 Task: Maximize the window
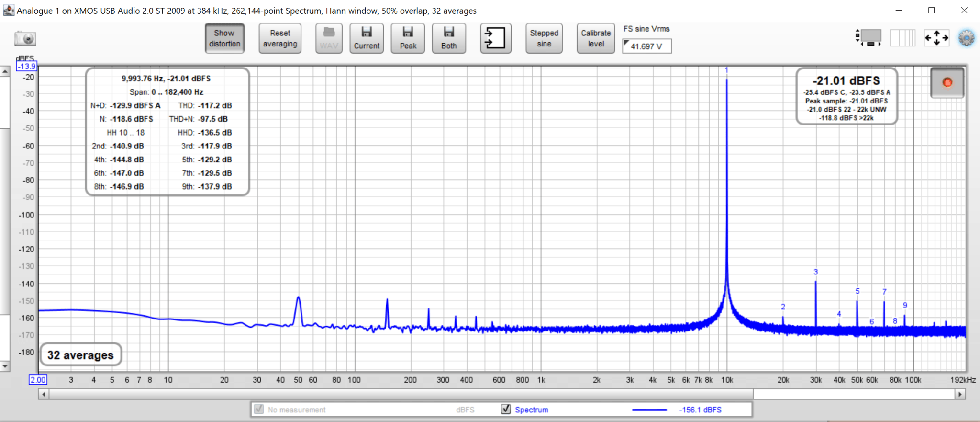point(931,10)
